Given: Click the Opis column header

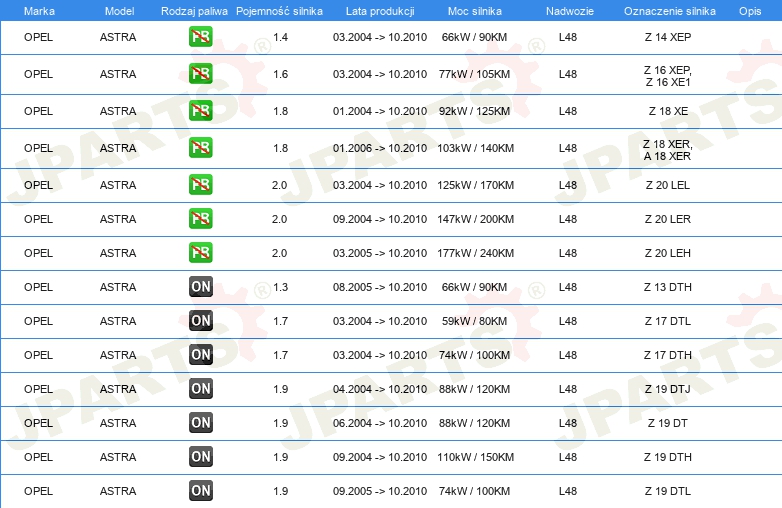Looking at the screenshot, I should click(x=750, y=11).
